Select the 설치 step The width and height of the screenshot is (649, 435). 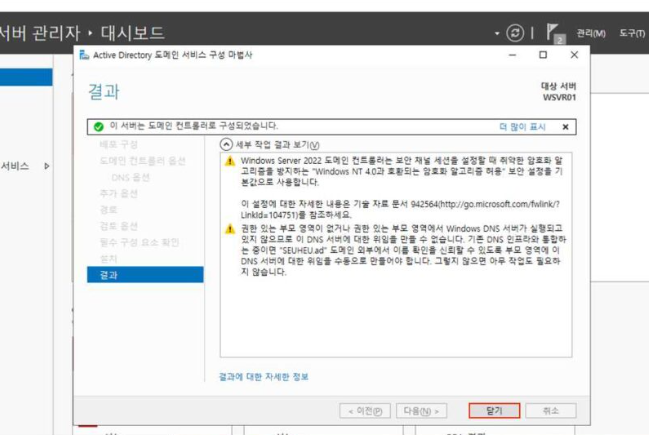pyautogui.click(x=108, y=259)
